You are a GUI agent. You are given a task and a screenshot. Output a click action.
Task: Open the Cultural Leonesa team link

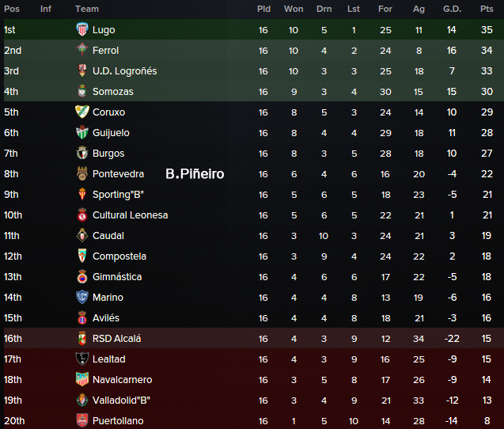[x=131, y=215]
